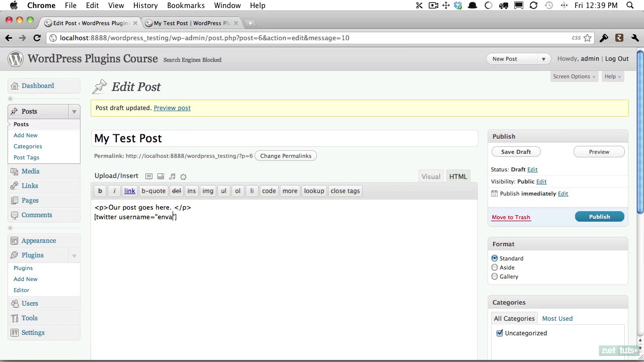Click the calendar icon beside Publish immediately
The image size is (644, 362).
click(x=494, y=194)
